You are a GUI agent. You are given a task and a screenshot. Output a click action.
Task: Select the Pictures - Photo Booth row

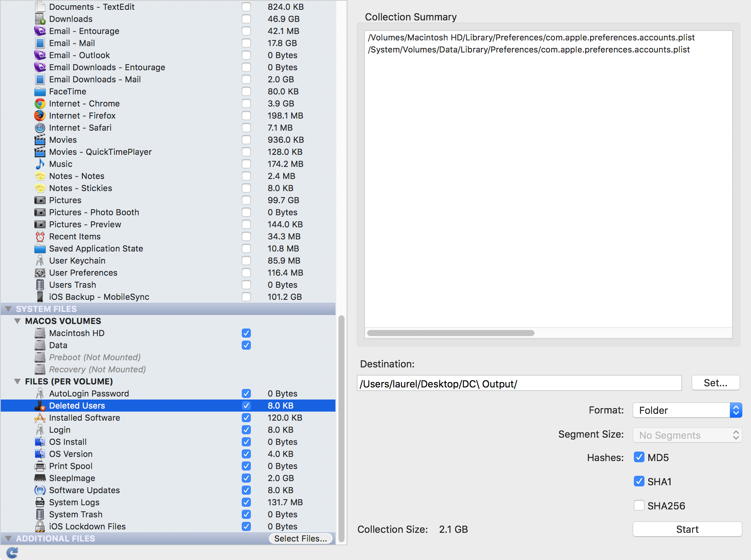(94, 212)
